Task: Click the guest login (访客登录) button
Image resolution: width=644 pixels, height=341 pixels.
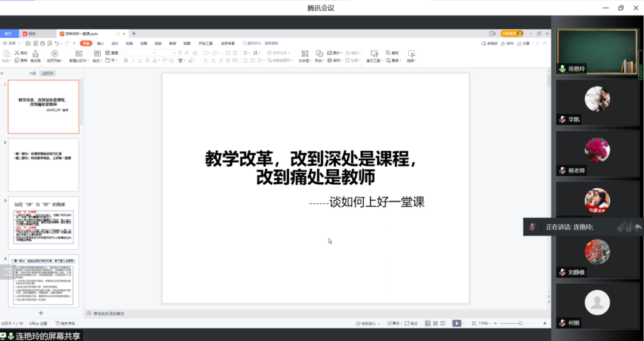Action: pos(512,34)
